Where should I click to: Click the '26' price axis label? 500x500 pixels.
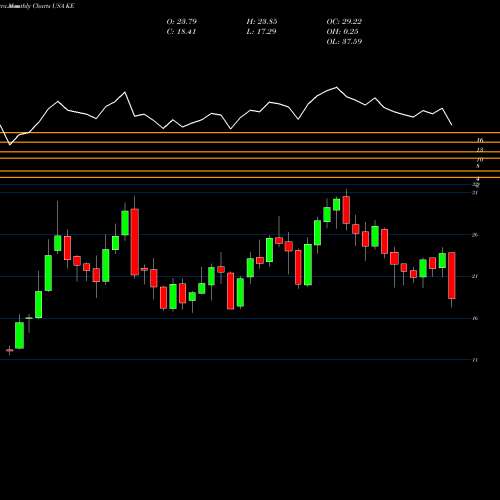pos(475,235)
